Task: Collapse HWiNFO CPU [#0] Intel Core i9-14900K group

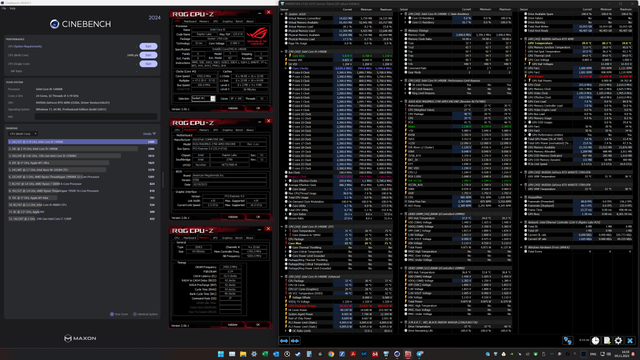Action: click(282, 51)
